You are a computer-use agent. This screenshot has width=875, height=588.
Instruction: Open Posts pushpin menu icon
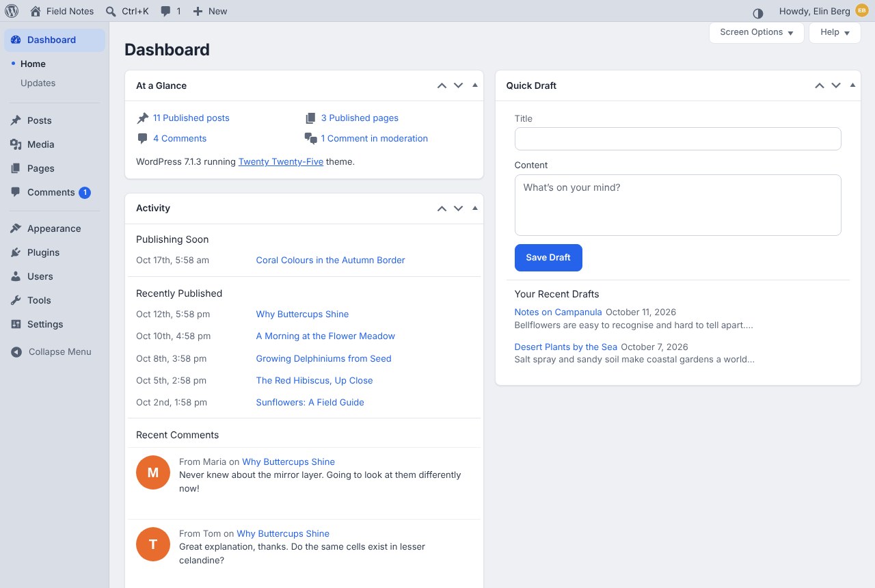[16, 120]
